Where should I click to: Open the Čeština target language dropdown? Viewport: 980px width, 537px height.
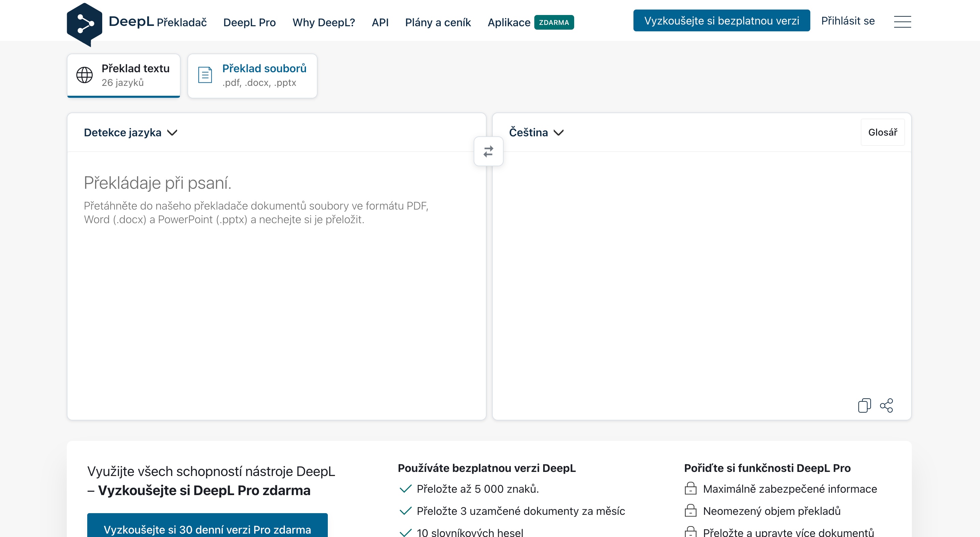pyautogui.click(x=536, y=132)
